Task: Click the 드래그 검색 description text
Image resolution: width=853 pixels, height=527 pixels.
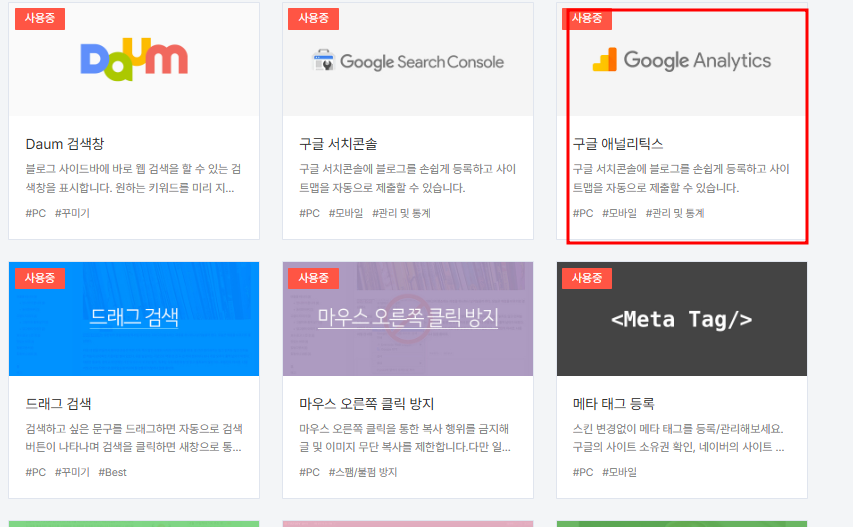Action: point(134,438)
